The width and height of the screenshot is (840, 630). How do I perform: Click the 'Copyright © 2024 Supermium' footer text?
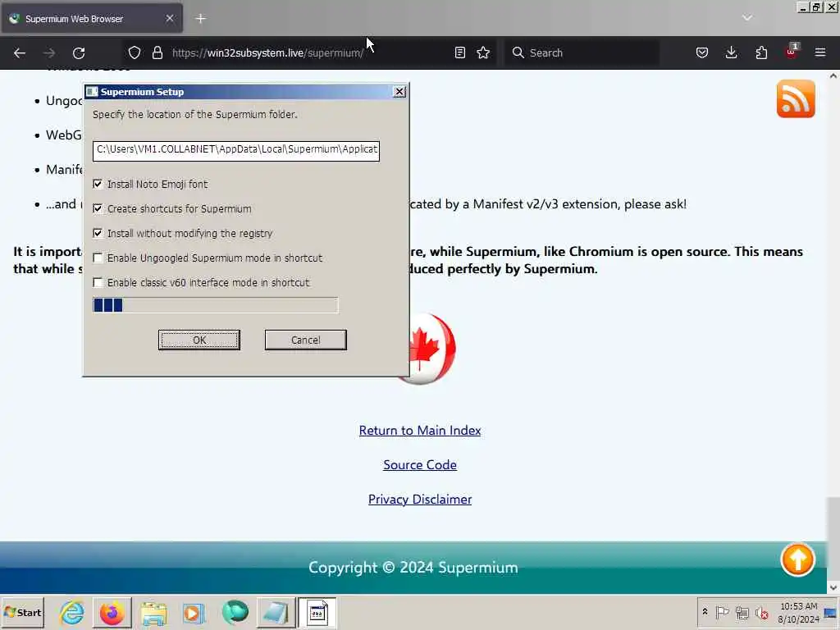point(413,568)
